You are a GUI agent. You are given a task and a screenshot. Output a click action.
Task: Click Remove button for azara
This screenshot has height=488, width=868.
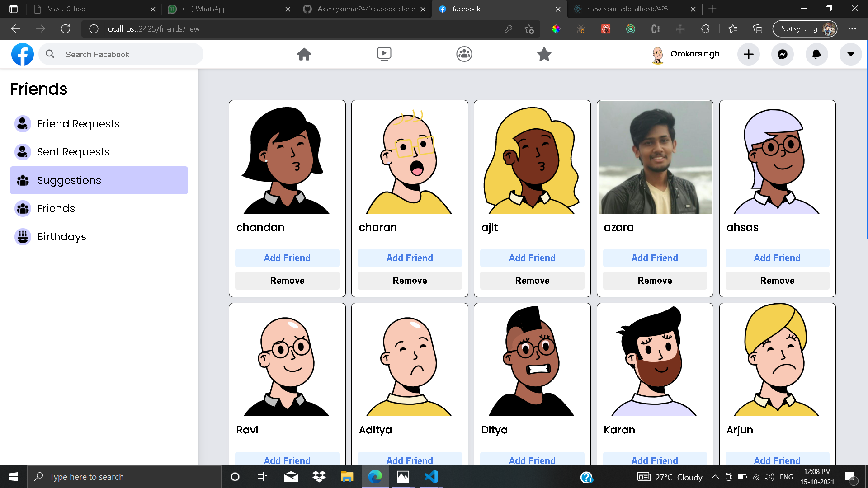655,281
